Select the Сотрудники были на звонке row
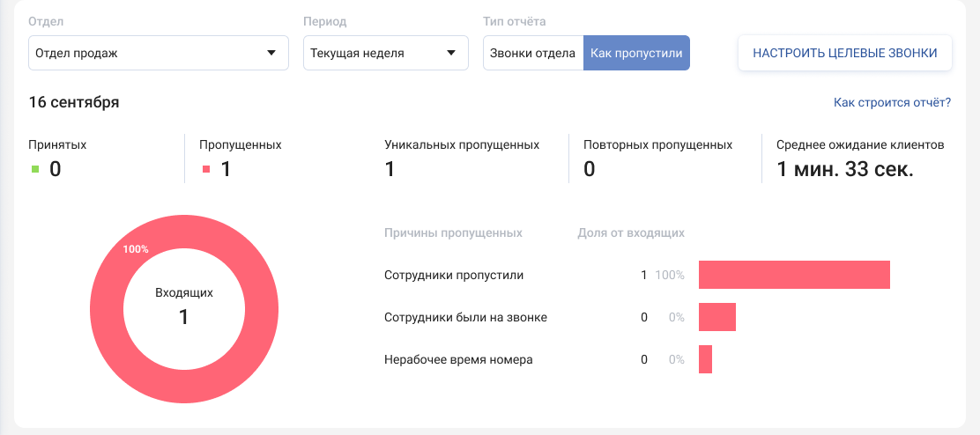Viewport: 980px width, 435px height. click(x=465, y=317)
